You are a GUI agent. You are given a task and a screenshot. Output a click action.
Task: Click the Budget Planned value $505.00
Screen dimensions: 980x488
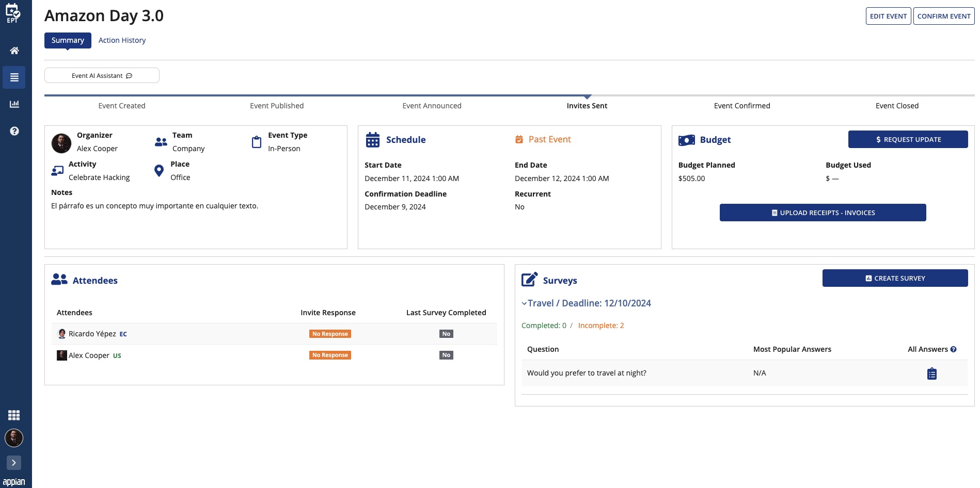(x=691, y=178)
